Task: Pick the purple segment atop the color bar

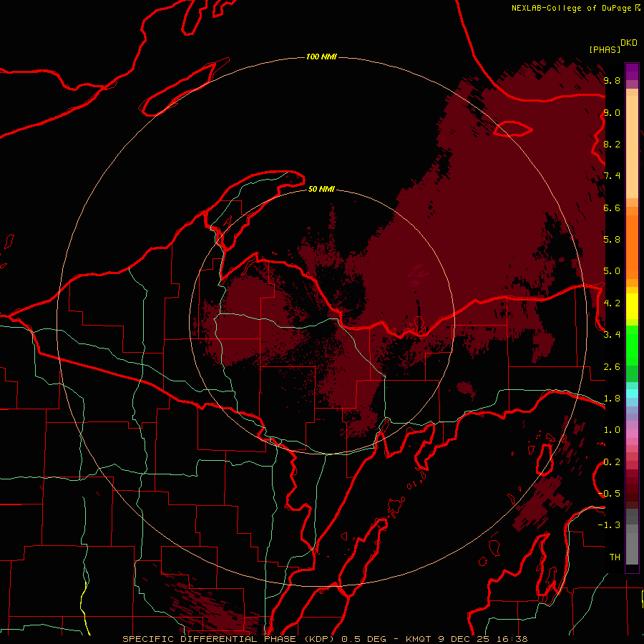Action: [x=632, y=72]
